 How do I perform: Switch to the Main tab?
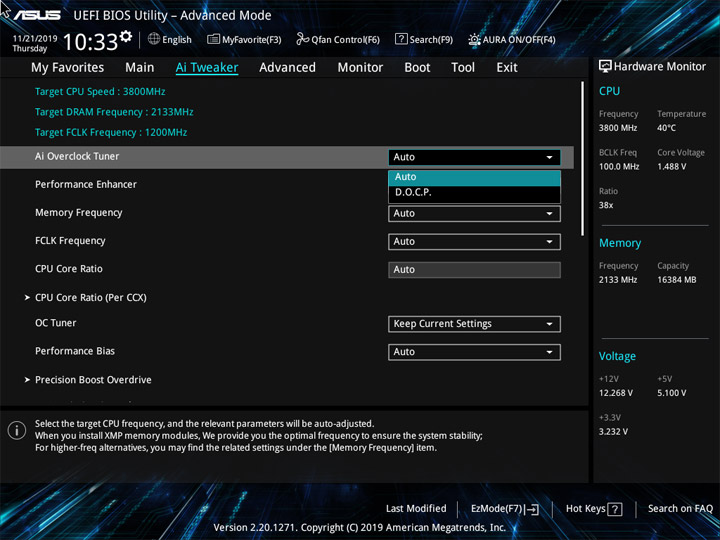coord(140,68)
